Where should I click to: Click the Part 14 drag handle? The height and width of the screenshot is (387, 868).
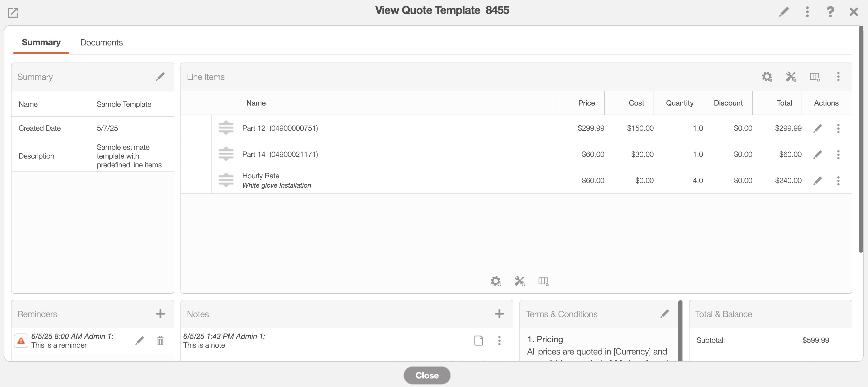click(226, 154)
